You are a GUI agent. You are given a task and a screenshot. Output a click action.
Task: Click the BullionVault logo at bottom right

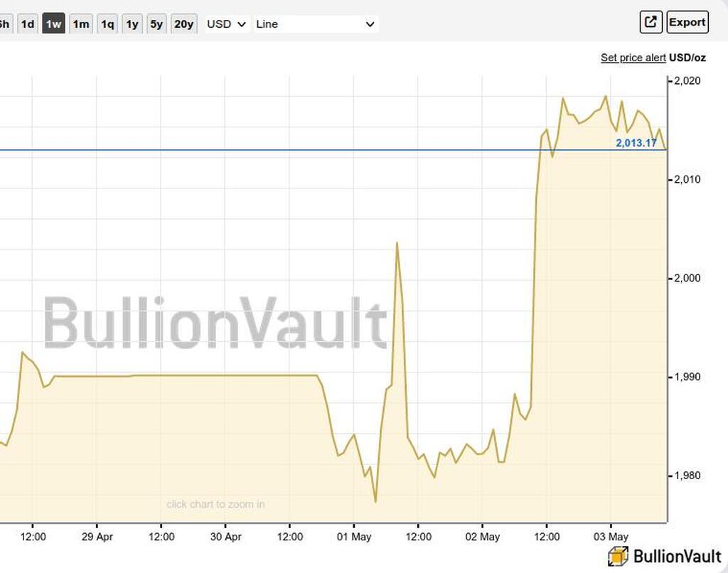[x=665, y=556]
